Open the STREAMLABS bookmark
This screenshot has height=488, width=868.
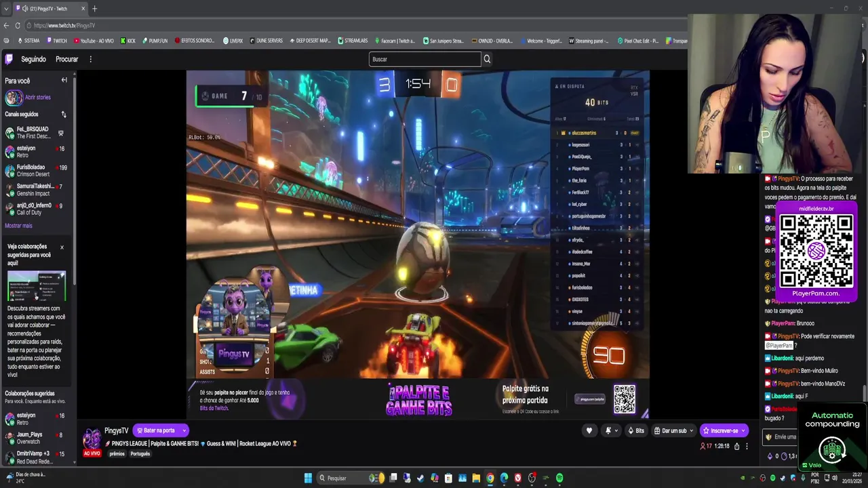point(352,41)
